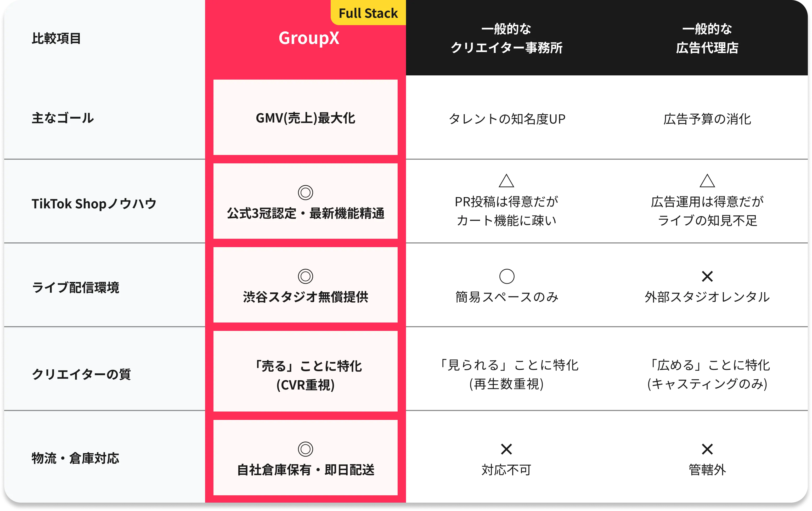
Task: Click the 比較項目 header label
Action: (x=56, y=38)
